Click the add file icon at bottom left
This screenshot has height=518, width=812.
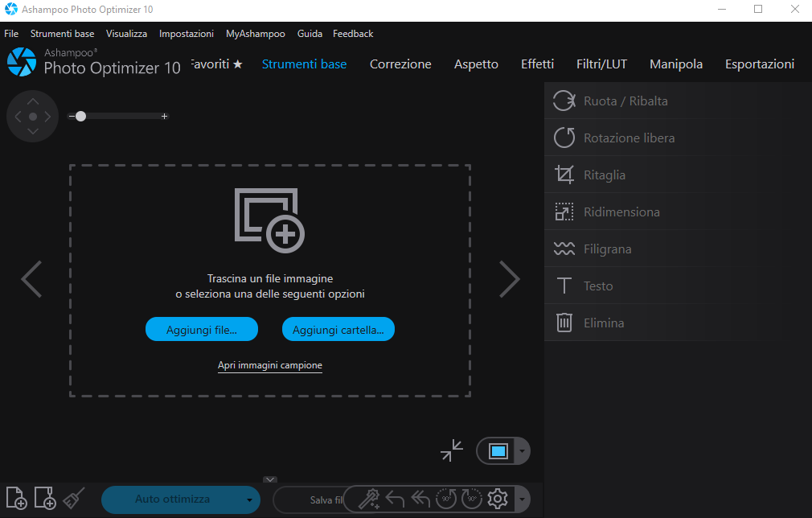16,499
